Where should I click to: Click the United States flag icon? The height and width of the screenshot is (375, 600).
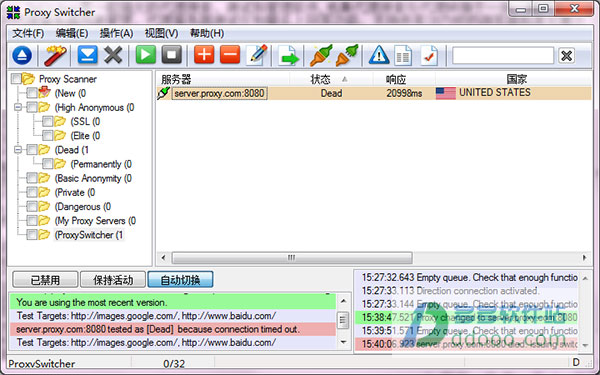pyautogui.click(x=446, y=93)
